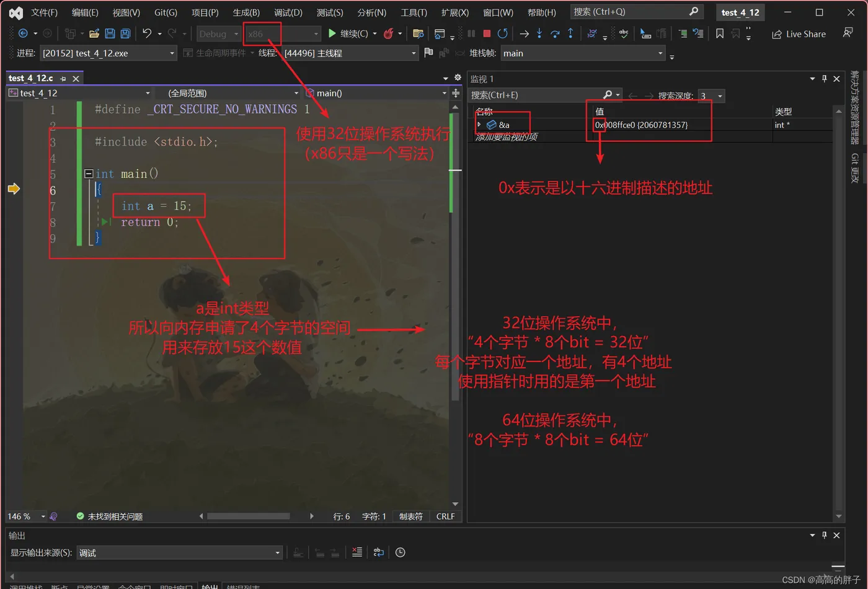
Task: Click the Step Out up-arrow icon
Action: click(x=570, y=33)
